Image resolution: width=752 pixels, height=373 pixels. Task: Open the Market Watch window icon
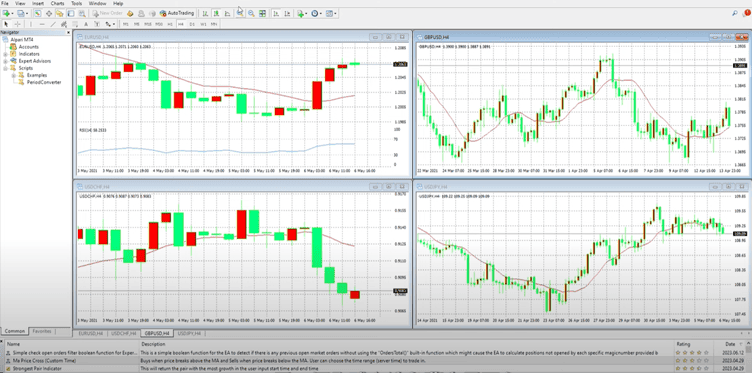pos(37,13)
